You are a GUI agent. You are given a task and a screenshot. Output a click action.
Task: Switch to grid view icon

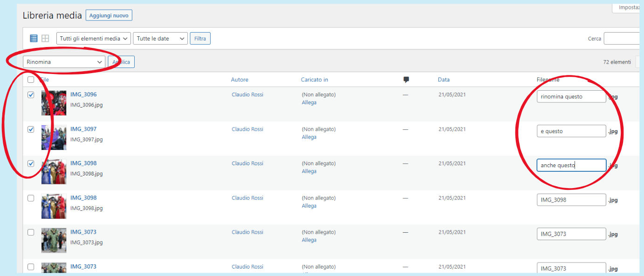coord(45,39)
